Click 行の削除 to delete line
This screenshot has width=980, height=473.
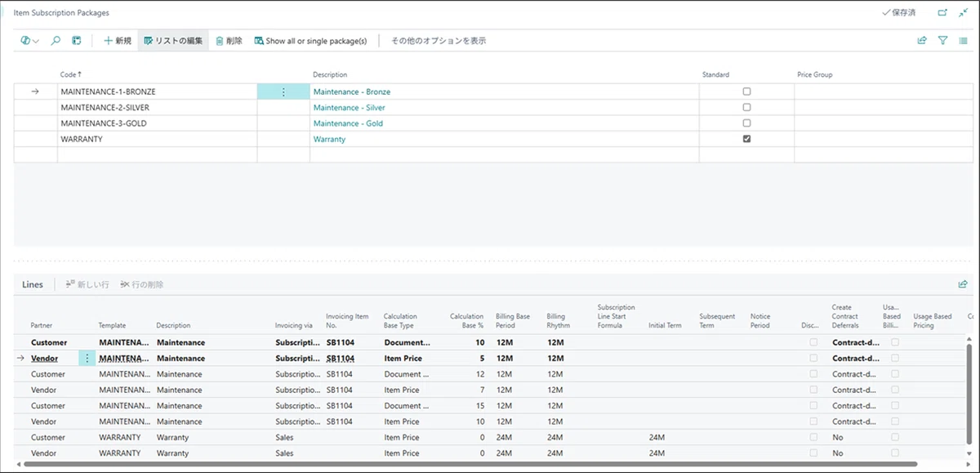141,284
